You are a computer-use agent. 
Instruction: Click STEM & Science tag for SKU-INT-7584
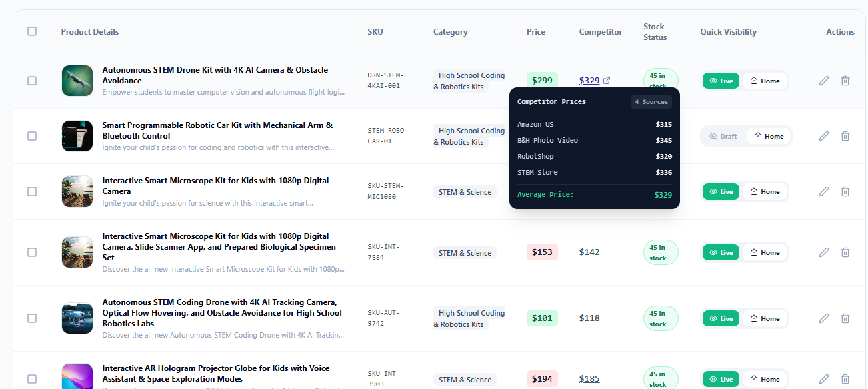click(465, 253)
